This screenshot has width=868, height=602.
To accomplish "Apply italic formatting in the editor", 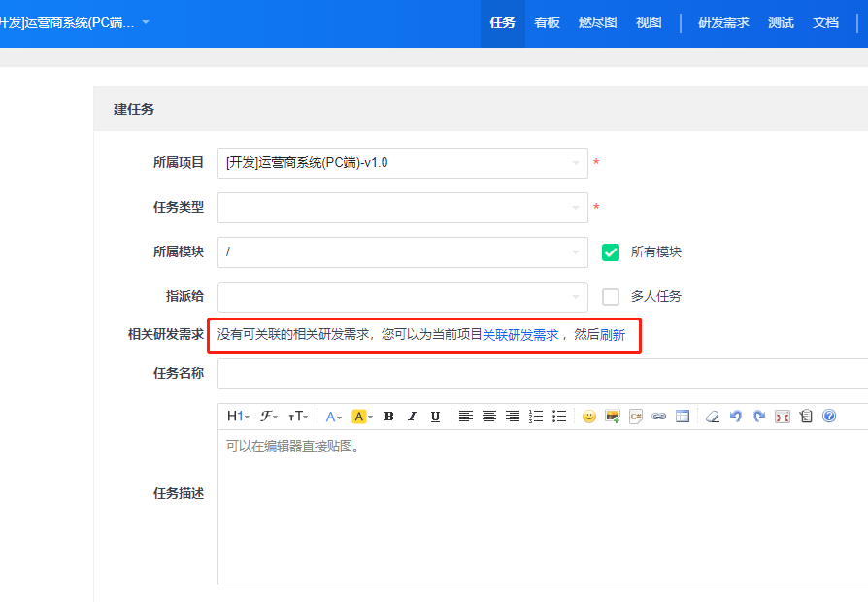I will coord(412,416).
